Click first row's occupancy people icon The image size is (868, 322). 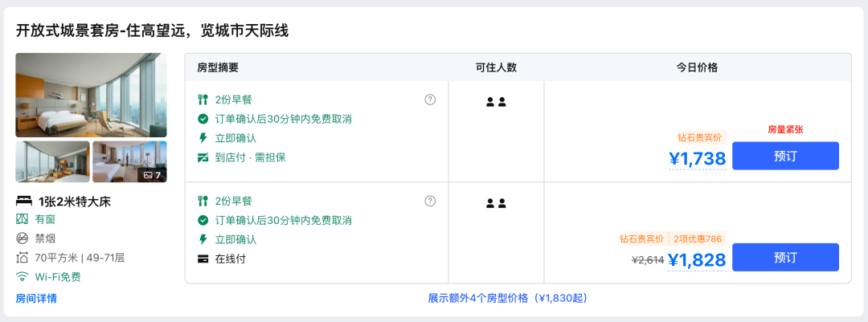pos(496,102)
